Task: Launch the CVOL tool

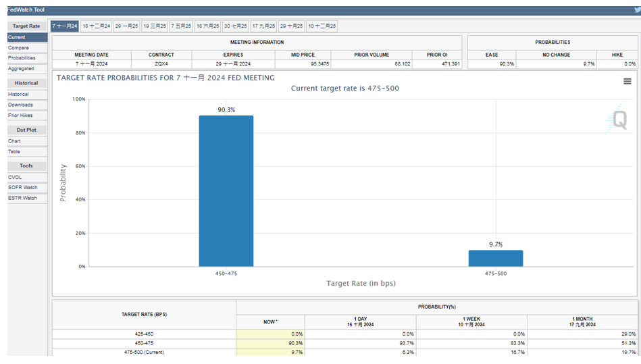Action: coord(15,177)
